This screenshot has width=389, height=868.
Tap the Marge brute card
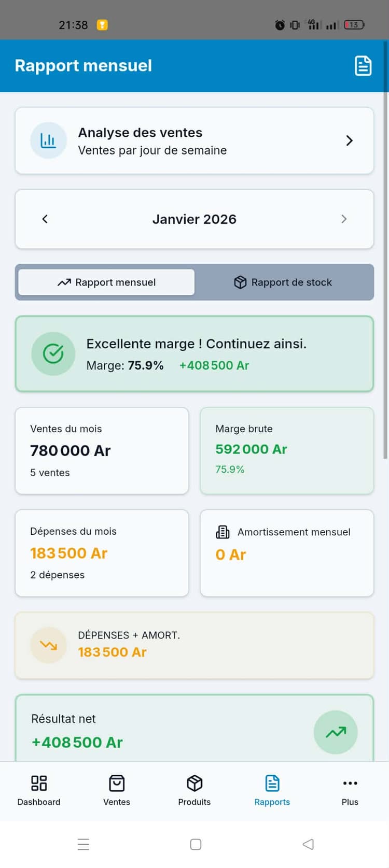pos(287,450)
